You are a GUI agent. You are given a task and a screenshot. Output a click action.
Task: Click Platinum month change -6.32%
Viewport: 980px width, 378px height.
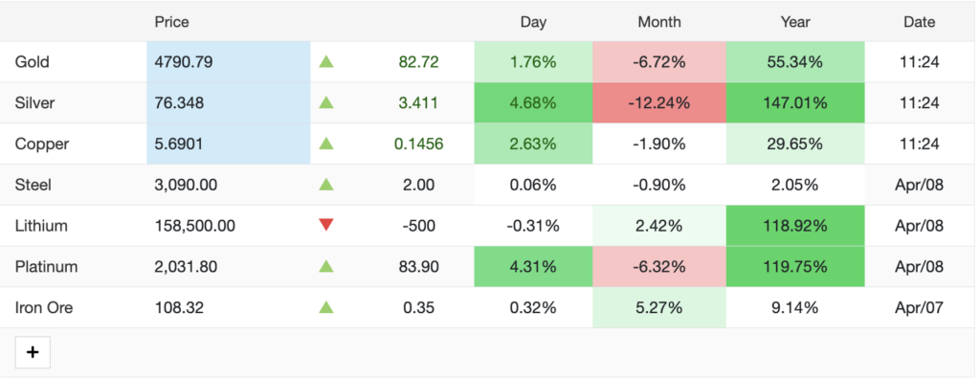pyautogui.click(x=659, y=267)
